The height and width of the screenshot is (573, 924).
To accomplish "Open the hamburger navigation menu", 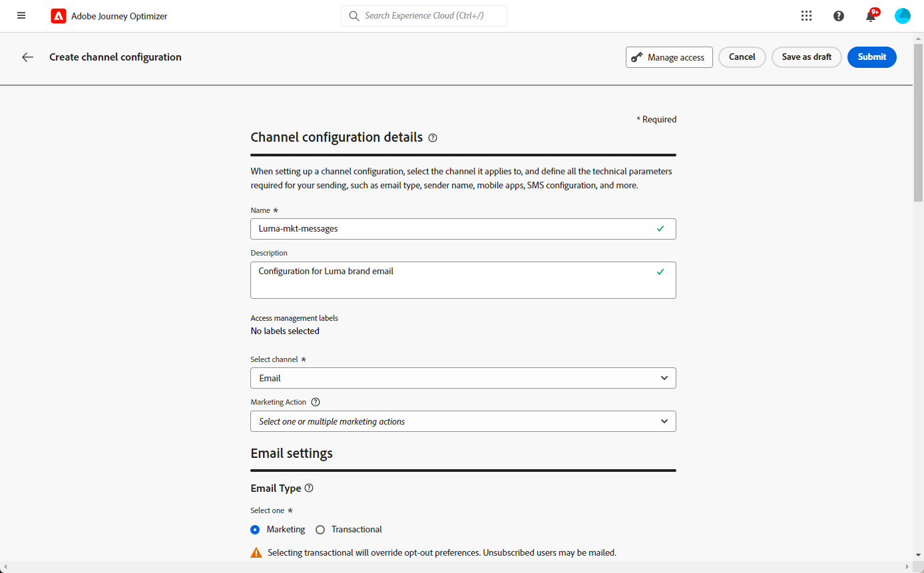I will [21, 16].
